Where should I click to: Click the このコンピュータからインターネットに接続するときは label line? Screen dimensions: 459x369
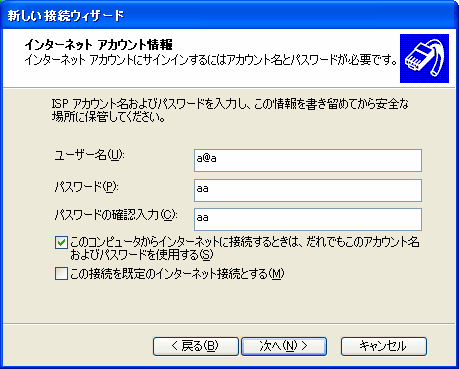click(x=245, y=242)
